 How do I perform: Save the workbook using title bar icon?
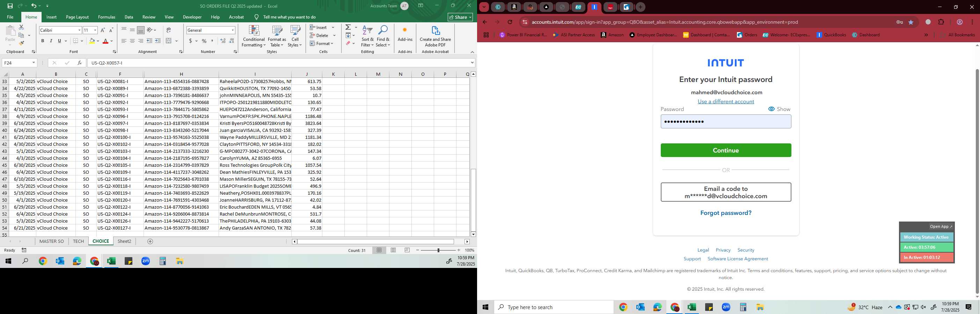click(10, 6)
